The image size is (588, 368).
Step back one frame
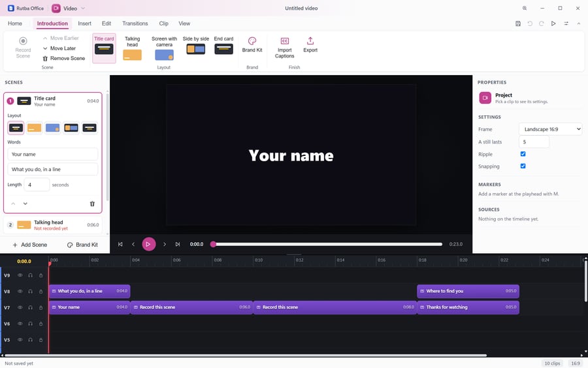tap(133, 244)
